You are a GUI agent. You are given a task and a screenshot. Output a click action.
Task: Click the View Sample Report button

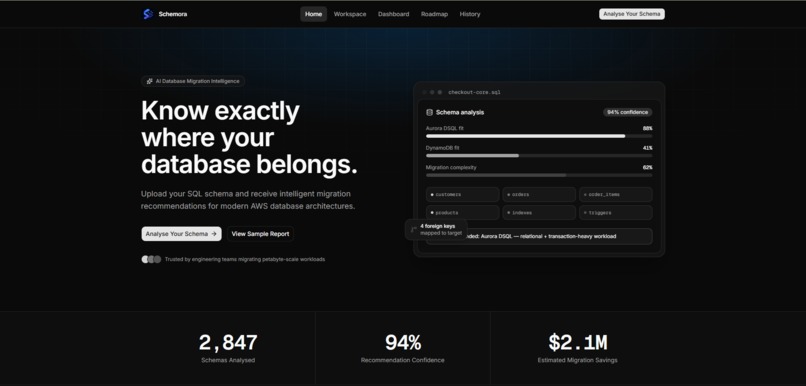(261, 234)
